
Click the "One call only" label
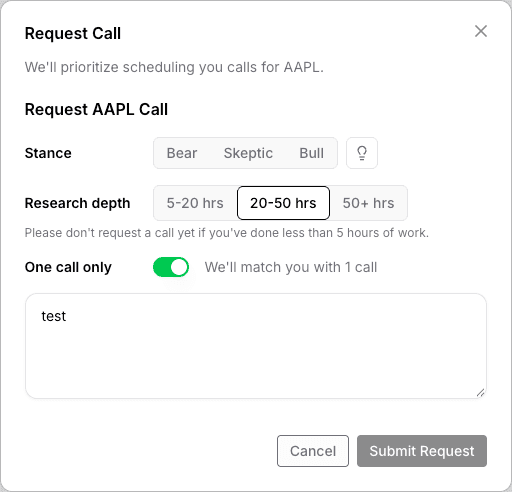[x=68, y=267]
